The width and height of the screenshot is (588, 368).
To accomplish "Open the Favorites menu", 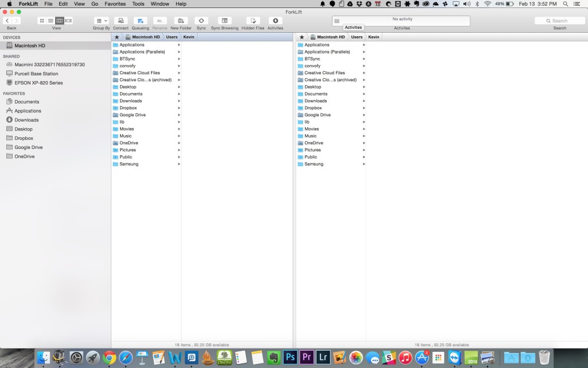I will pyautogui.click(x=115, y=4).
